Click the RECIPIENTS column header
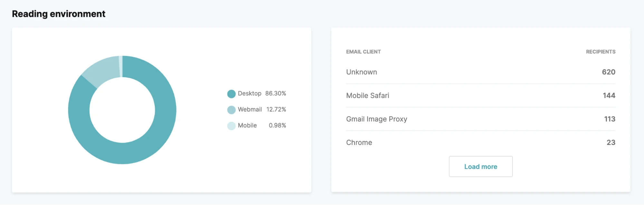 601,52
